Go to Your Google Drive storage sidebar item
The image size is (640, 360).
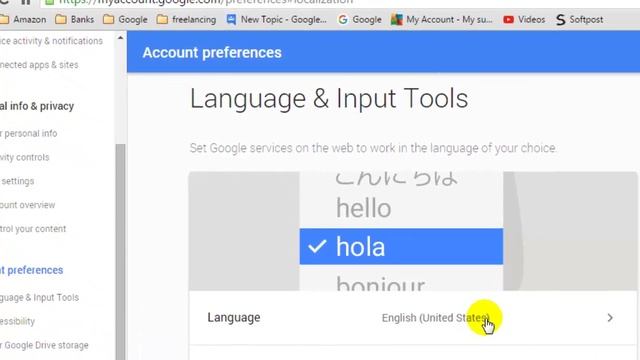pos(44,345)
